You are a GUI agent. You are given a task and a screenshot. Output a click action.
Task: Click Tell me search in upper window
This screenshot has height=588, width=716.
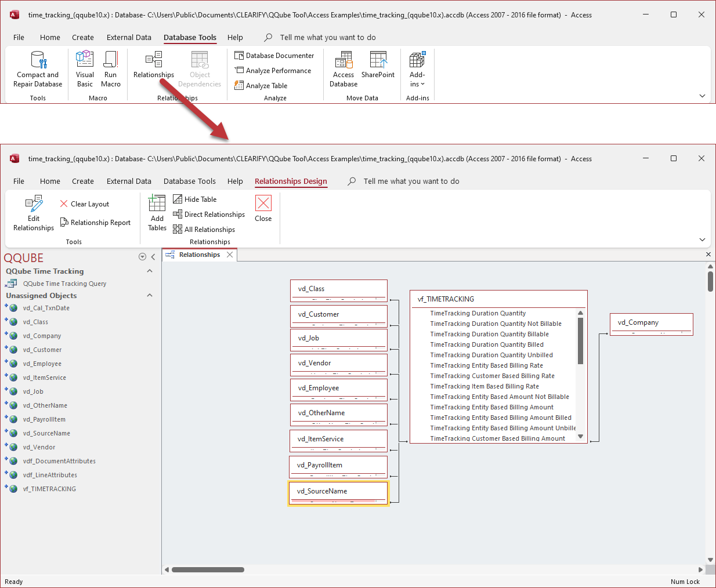[x=327, y=38]
